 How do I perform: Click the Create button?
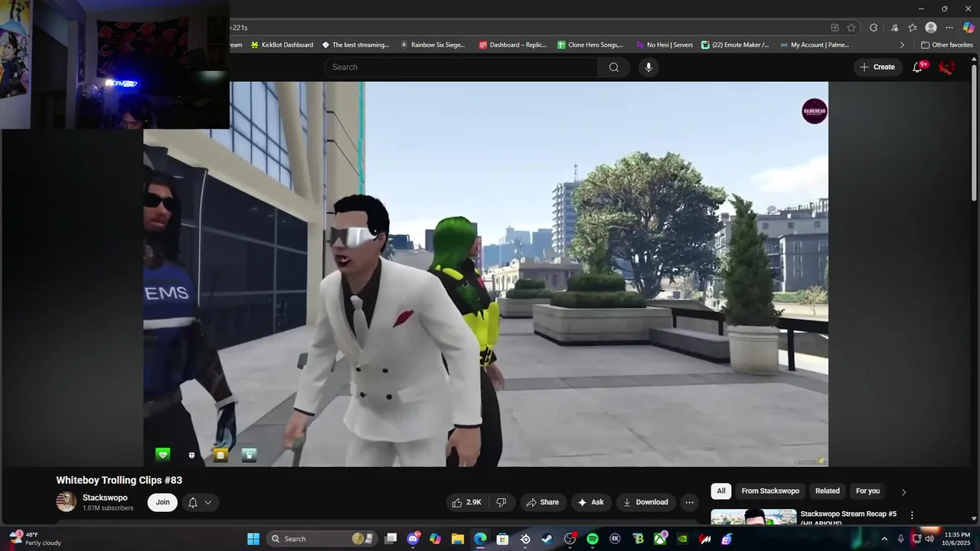[x=877, y=67]
